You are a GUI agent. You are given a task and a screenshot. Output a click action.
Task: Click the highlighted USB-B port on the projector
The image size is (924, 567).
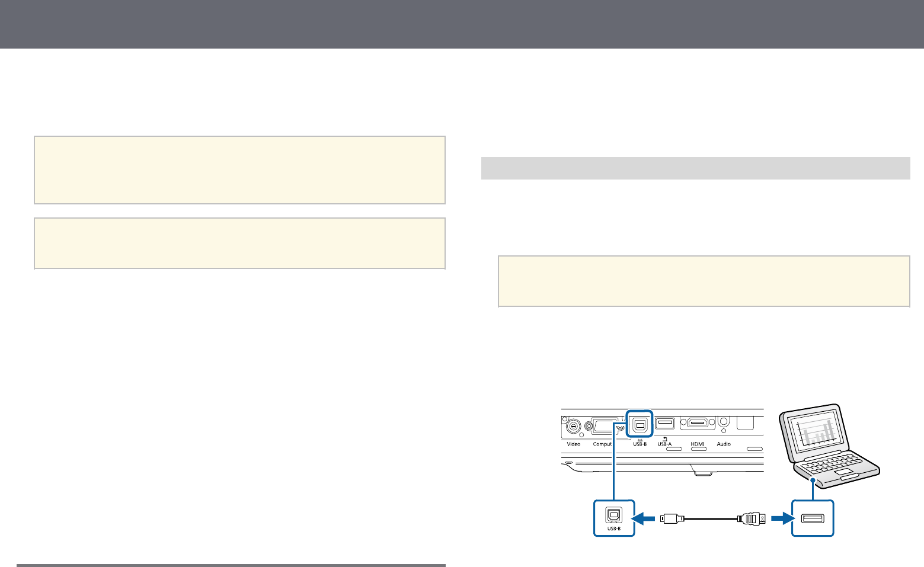(x=640, y=424)
